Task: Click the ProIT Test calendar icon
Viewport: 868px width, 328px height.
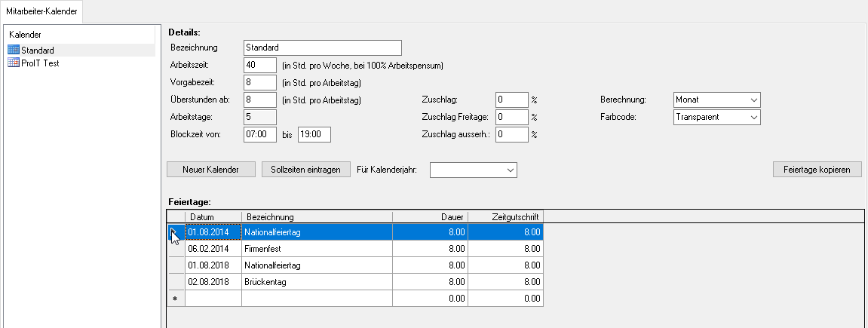Action: click(13, 63)
